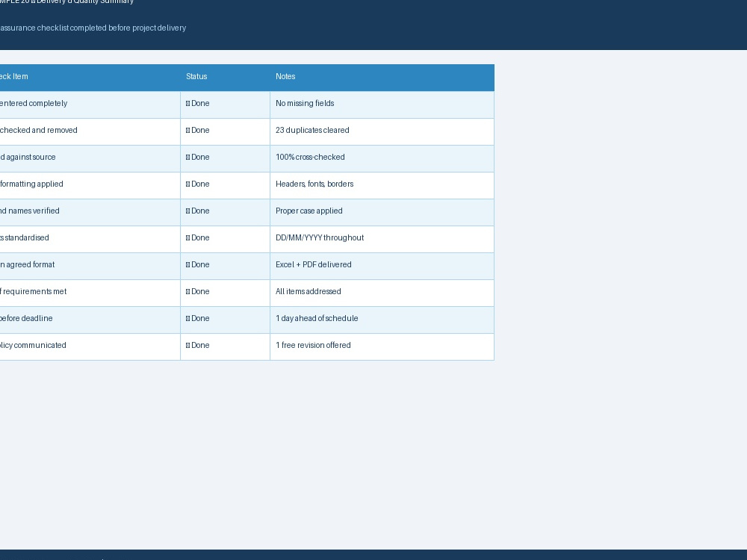Viewport: 747px width, 560px height.
Task: Click Done status in 'Excel + PDF delivered' row
Action: click(225, 266)
